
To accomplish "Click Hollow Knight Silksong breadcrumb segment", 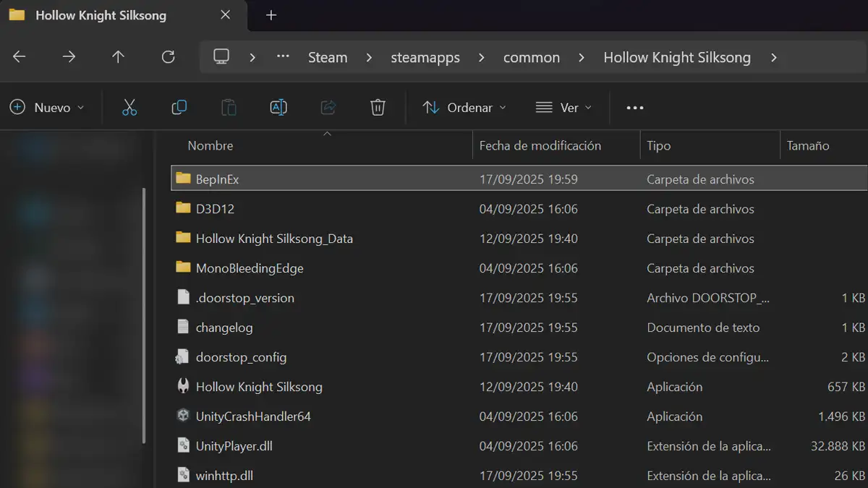I will (677, 57).
